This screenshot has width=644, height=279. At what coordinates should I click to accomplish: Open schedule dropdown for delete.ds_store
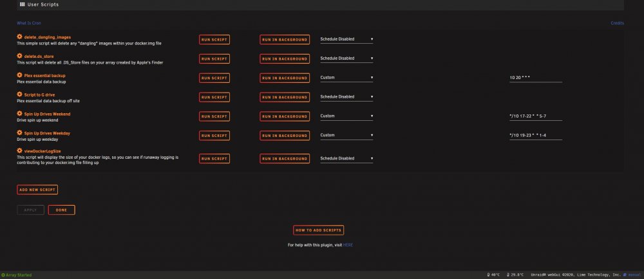tap(346, 58)
